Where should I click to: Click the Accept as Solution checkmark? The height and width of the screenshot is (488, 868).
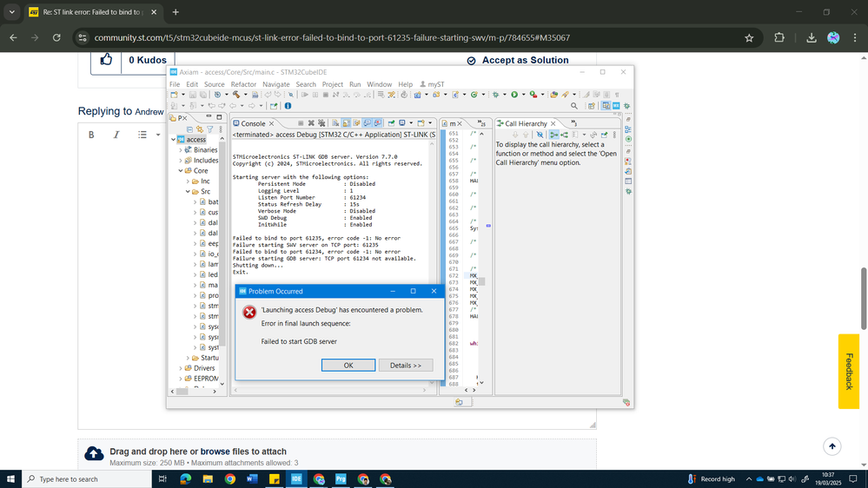(472, 61)
